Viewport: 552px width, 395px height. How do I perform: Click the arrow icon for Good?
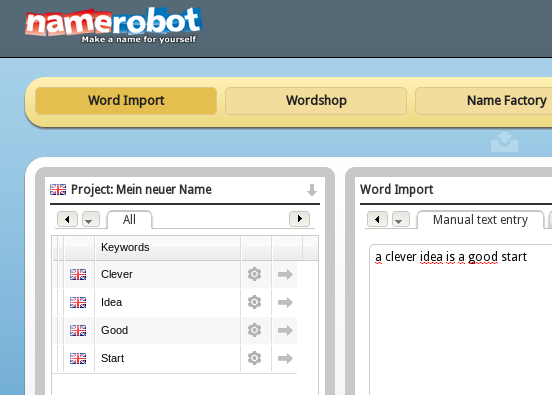(x=285, y=330)
